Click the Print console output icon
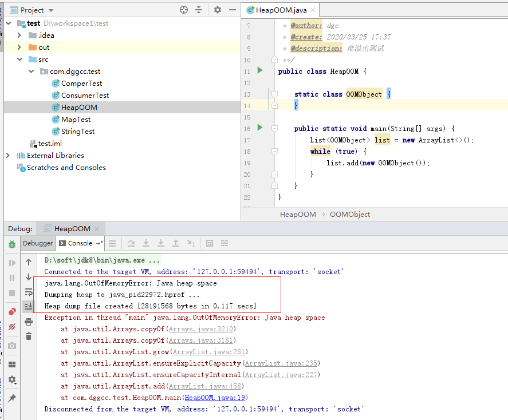 pyautogui.click(x=29, y=322)
